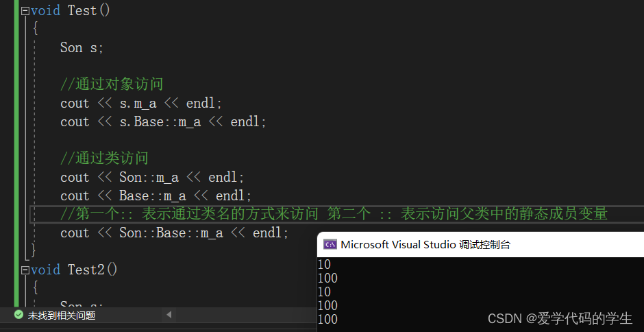Click the long green '//第一个::' comment line

coord(334,214)
